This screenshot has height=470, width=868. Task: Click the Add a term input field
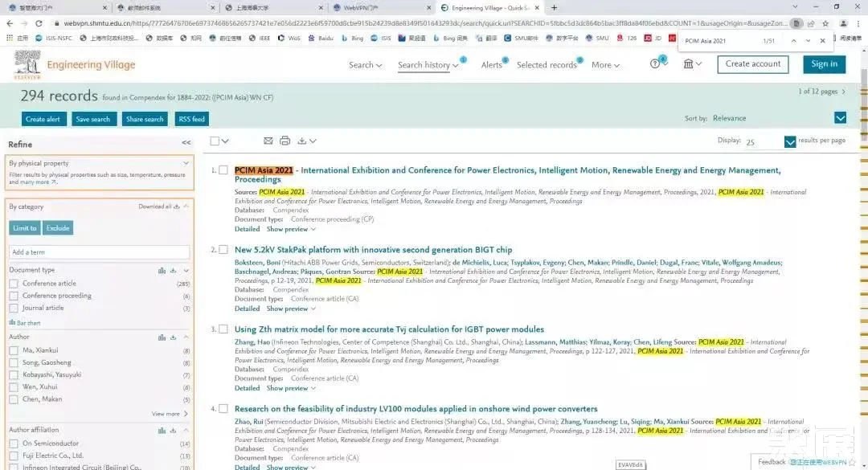(100, 252)
